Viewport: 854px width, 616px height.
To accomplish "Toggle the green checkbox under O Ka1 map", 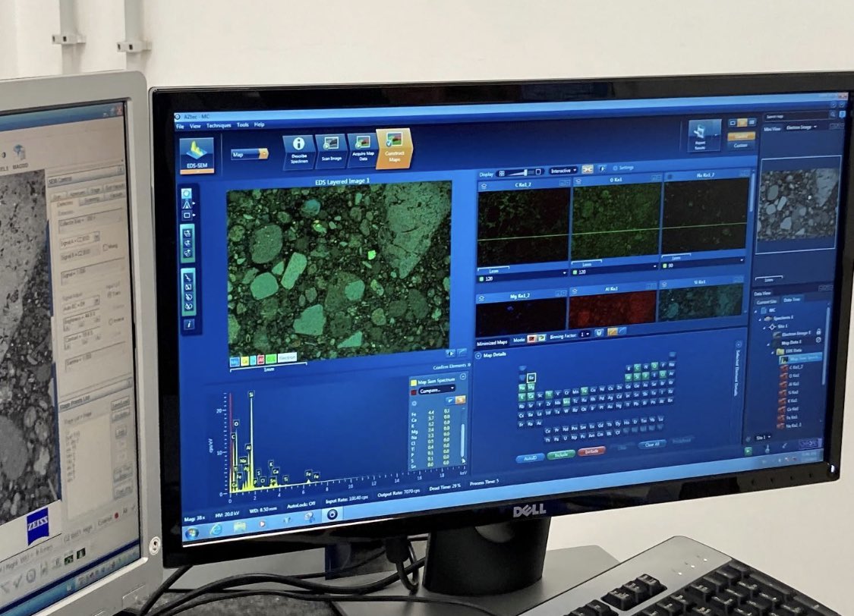I will 575,272.
